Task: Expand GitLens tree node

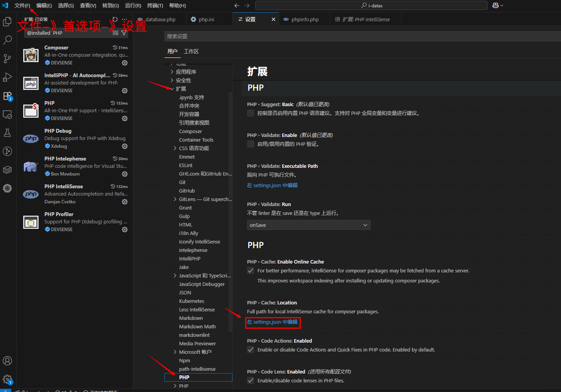Action: click(x=175, y=199)
